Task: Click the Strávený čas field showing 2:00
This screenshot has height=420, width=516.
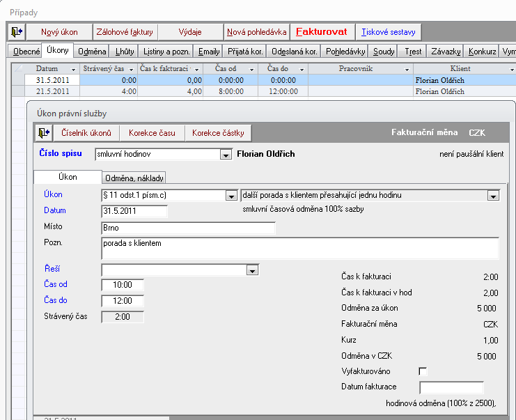Action: pos(123,317)
